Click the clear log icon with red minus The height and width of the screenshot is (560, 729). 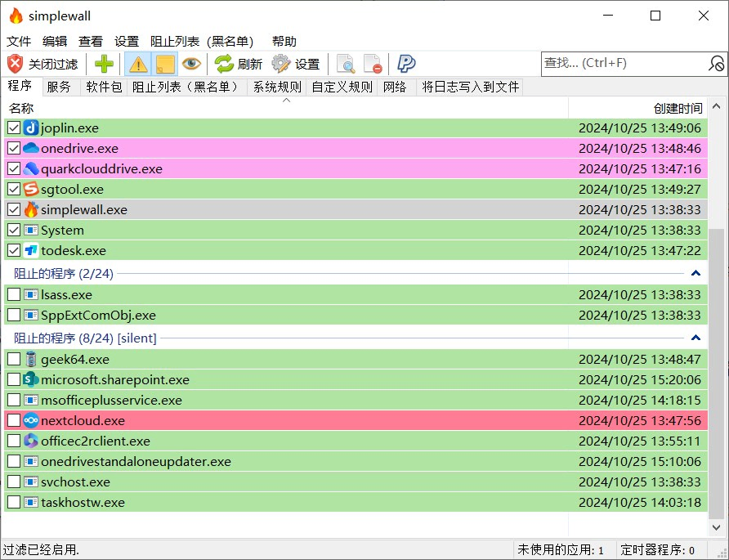point(373,63)
